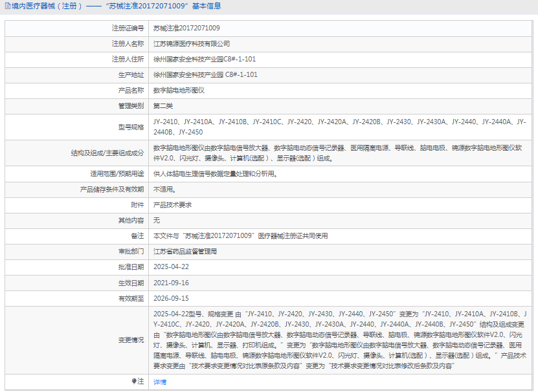Click 数字脑电地形图仪 in the 产品名称 row

point(179,91)
